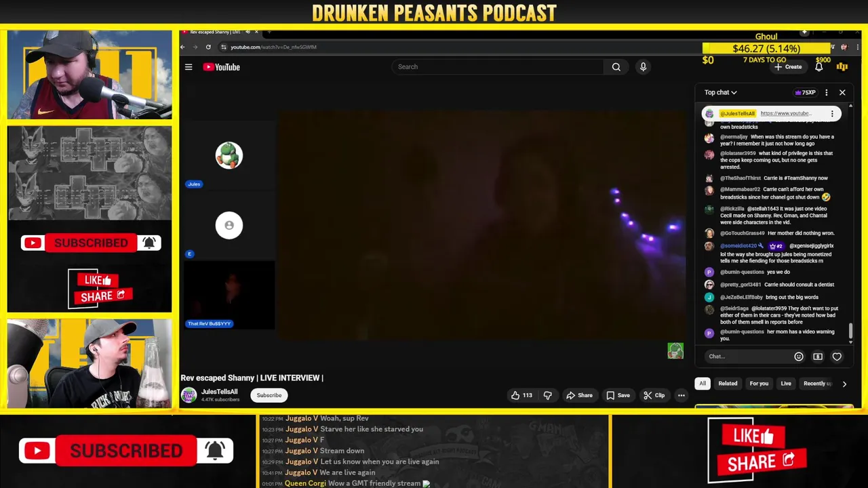Click the YouTube search magnifier button
Image resolution: width=868 pixels, height=488 pixels.
(616, 66)
